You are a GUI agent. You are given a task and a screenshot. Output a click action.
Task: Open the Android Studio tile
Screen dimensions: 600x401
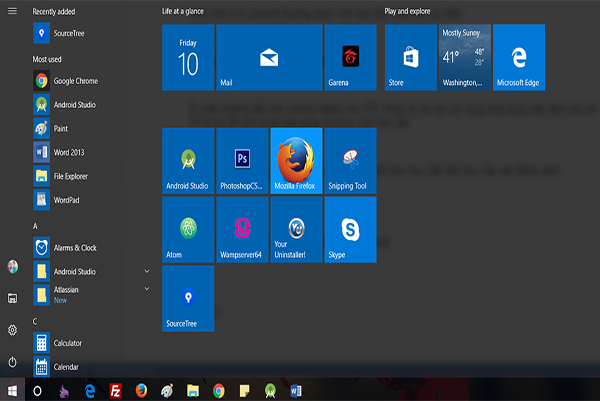(x=188, y=161)
